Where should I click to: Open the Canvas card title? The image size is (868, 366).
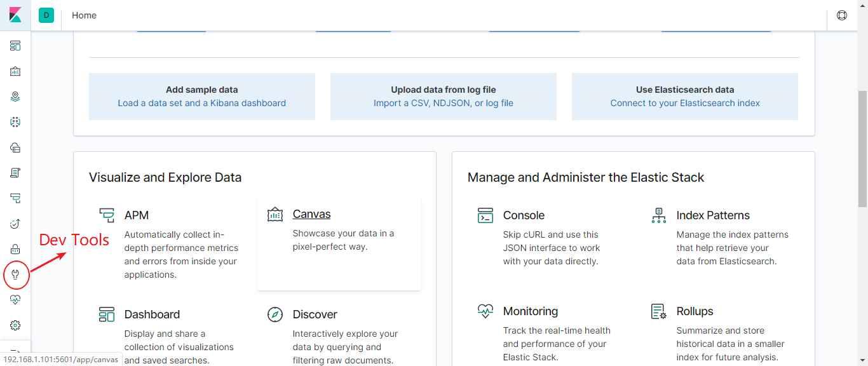pyautogui.click(x=311, y=214)
